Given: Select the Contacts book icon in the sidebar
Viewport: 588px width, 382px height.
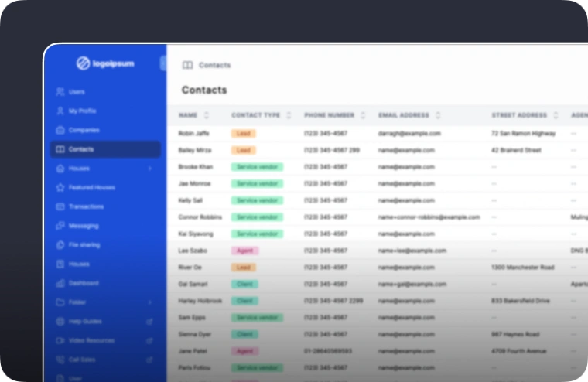Looking at the screenshot, I should (x=60, y=149).
